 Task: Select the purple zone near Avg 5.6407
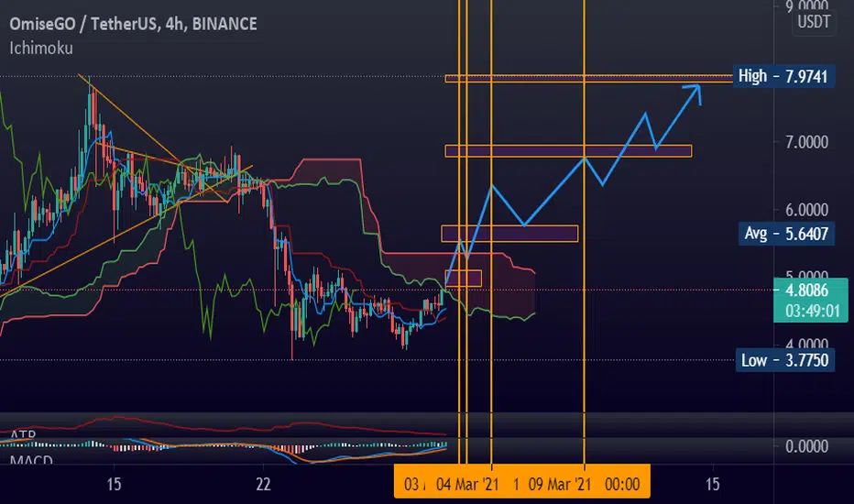click(x=509, y=234)
